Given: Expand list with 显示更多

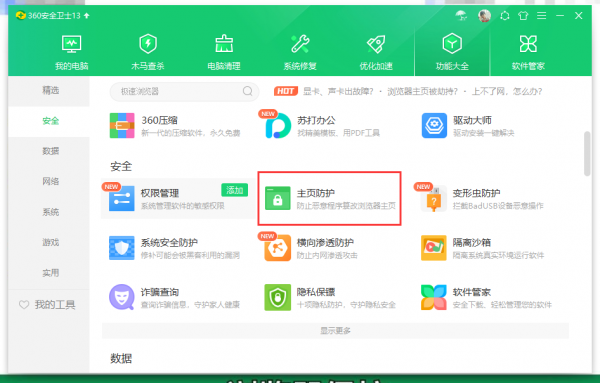Looking at the screenshot, I should [x=335, y=331].
